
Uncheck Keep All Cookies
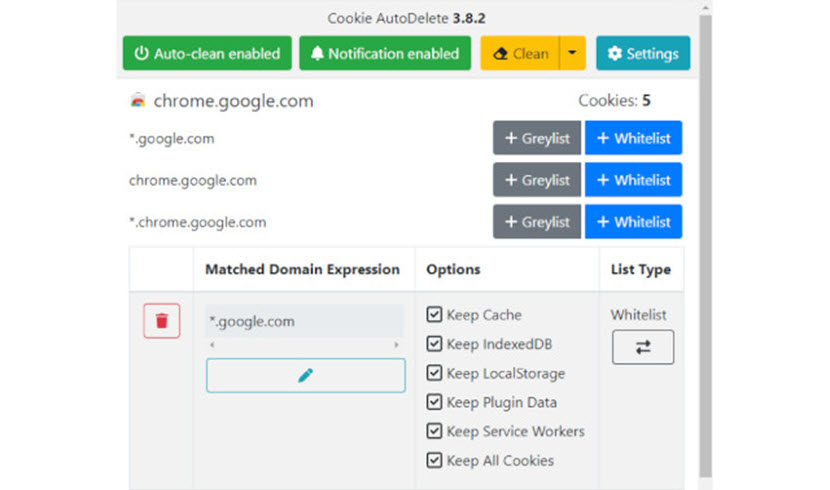tap(434, 460)
